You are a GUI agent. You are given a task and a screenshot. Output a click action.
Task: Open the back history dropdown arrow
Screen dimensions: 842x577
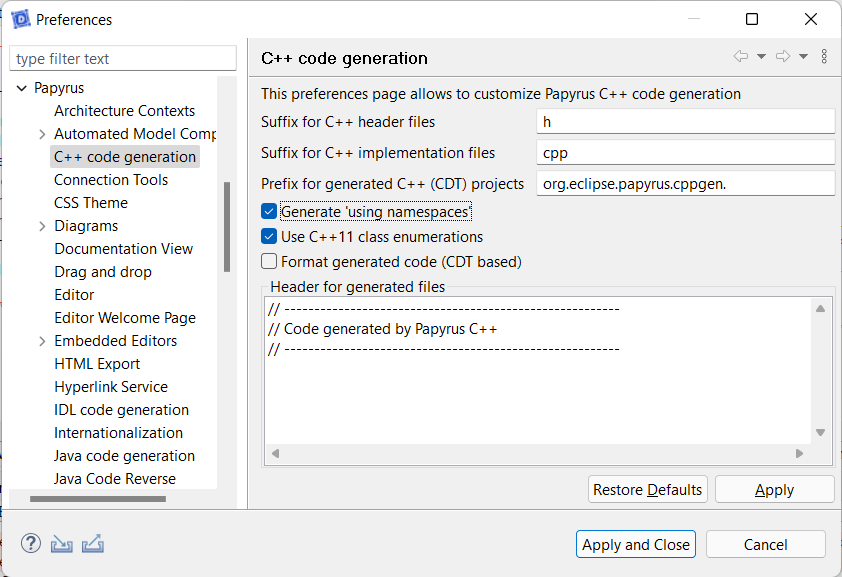point(761,56)
